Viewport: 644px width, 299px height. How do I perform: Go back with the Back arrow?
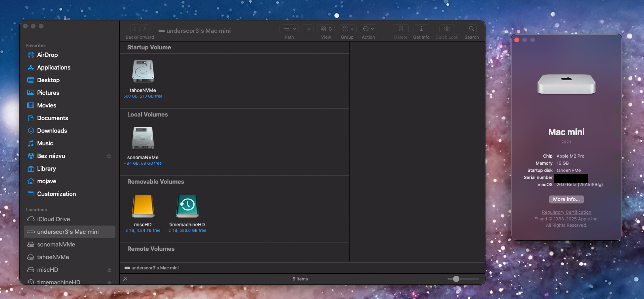135,29
